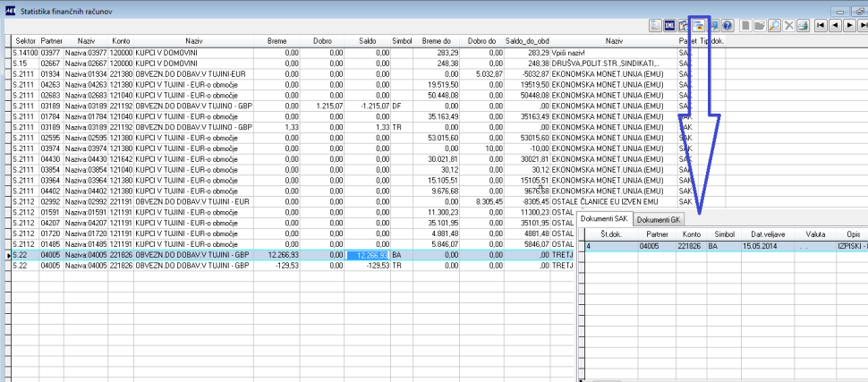Click the blank new document icon
Image resolution: width=868 pixels, height=382 pixels.
(745, 25)
